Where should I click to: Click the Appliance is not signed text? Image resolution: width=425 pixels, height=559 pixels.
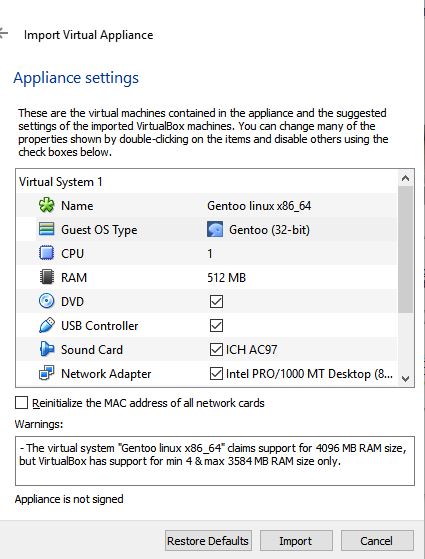point(69,499)
